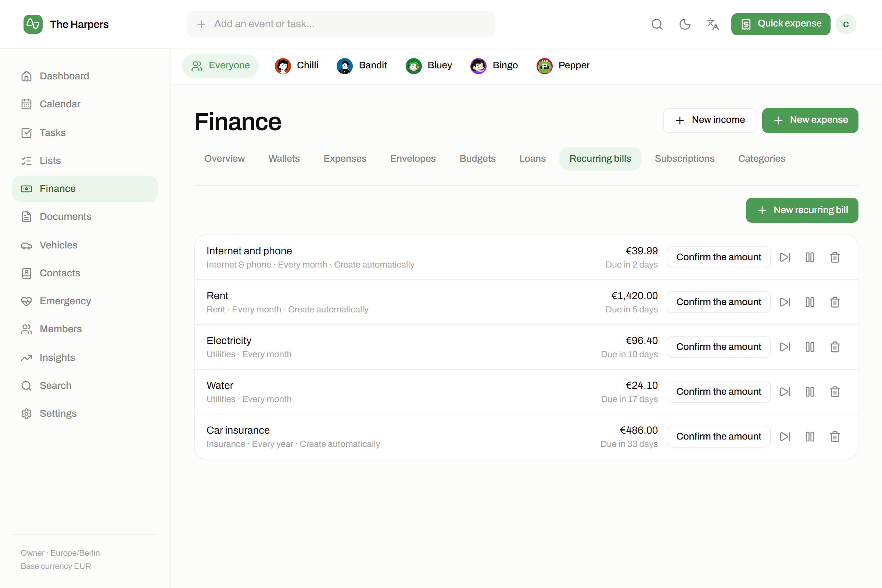This screenshot has height=588, width=882.
Task: Click The Harpers logo icon
Action: click(33, 24)
